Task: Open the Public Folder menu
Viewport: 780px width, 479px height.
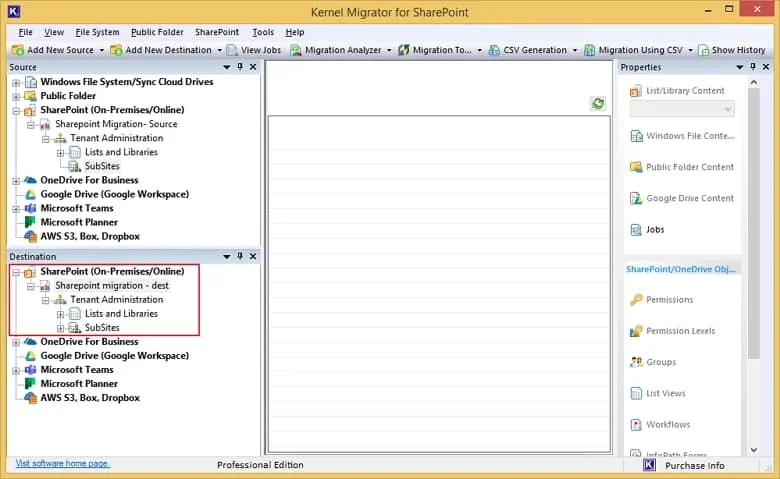Action: (157, 32)
